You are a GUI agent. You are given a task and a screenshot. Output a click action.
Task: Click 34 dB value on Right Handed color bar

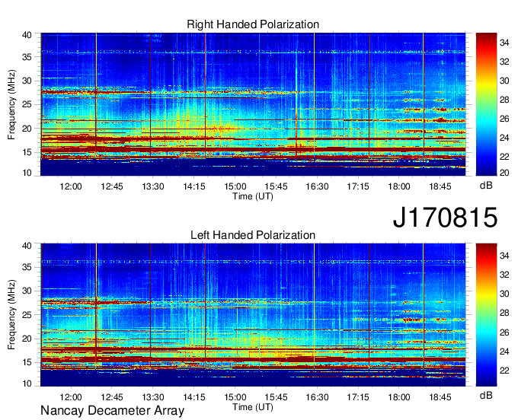tap(504, 43)
